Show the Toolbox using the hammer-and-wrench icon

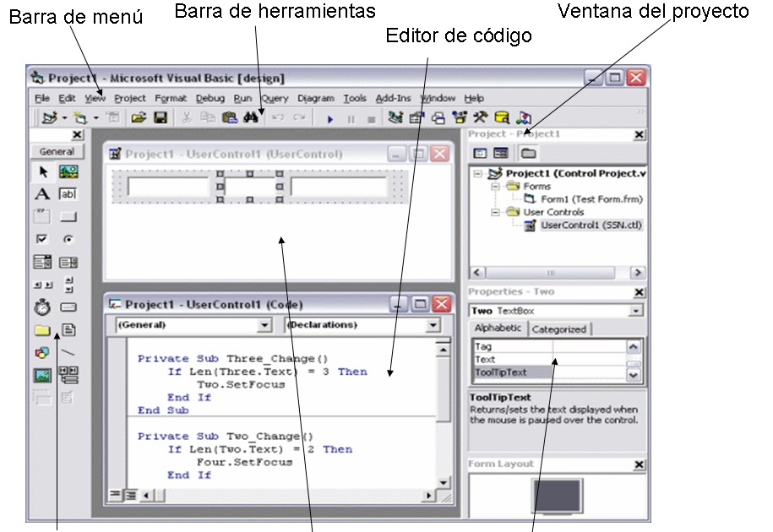click(481, 117)
